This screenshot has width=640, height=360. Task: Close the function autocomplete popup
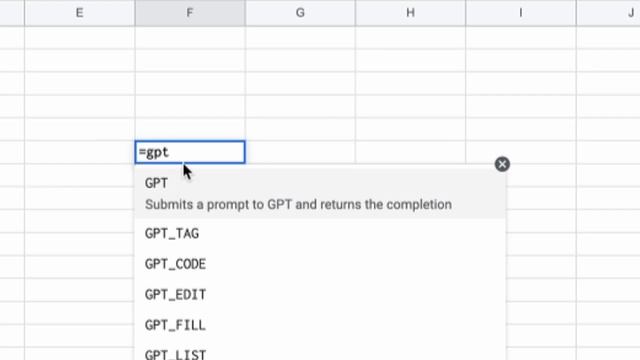502,164
